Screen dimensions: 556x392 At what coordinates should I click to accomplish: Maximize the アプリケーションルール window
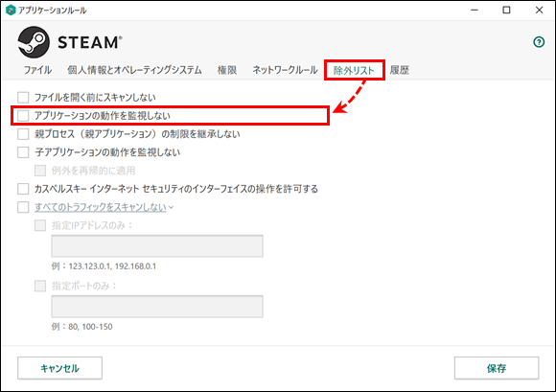point(506,10)
